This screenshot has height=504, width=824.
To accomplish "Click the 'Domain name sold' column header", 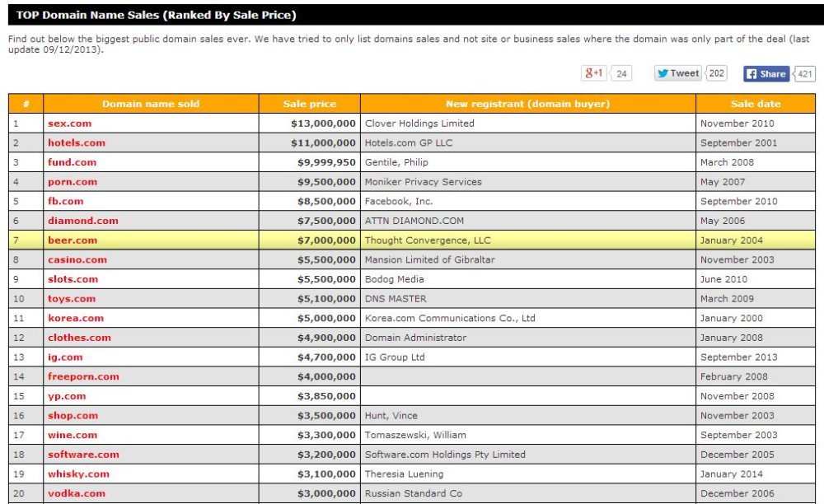I will (x=151, y=104).
